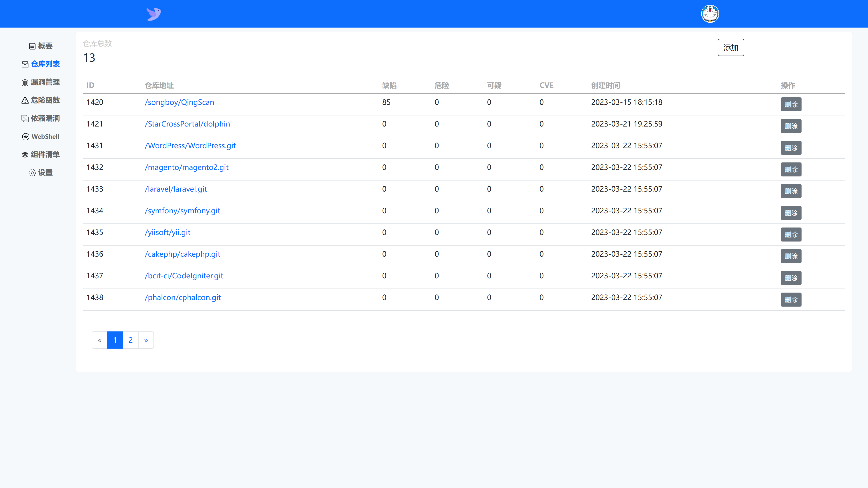Open /WordPress/WordPress.git repository link

pyautogui.click(x=190, y=145)
